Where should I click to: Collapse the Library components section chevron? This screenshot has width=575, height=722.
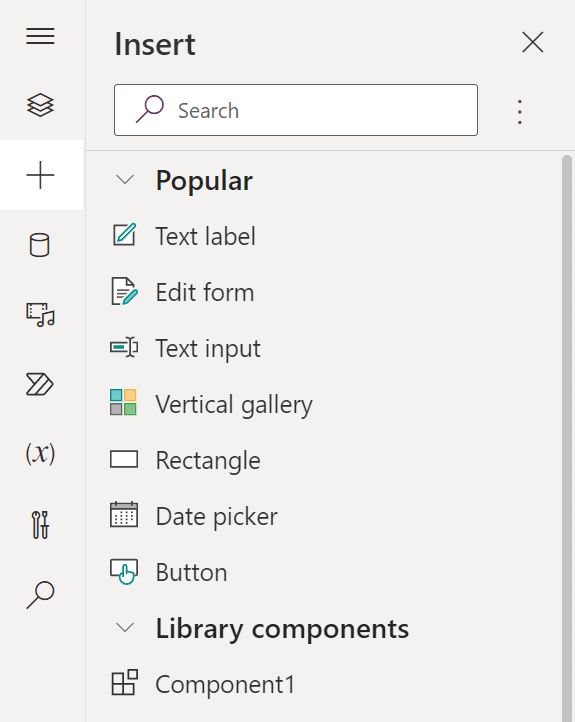tap(125, 627)
